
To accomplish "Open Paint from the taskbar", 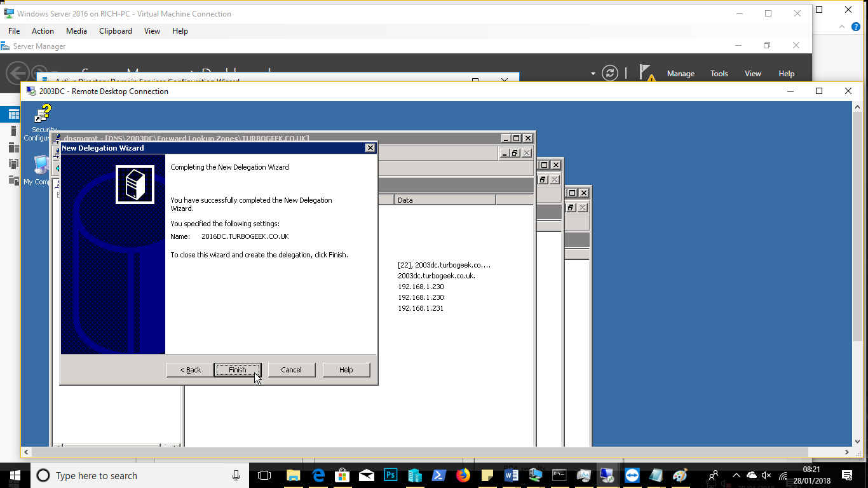I will [680, 475].
